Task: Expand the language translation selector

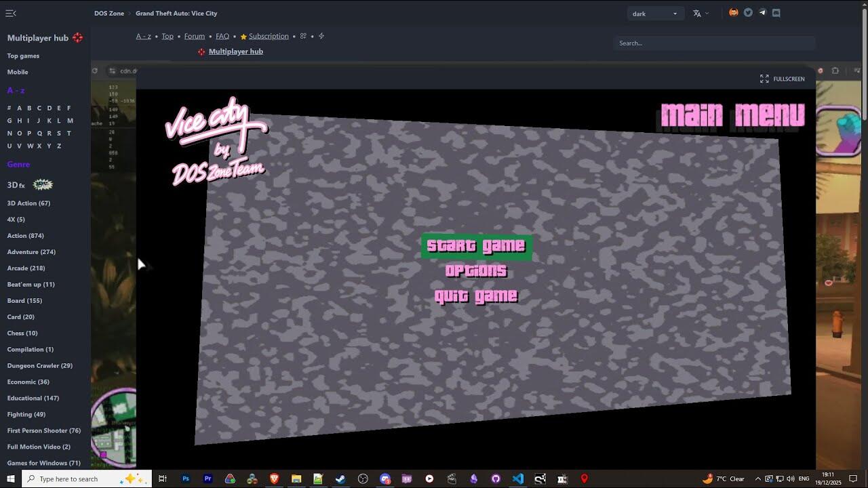Action: click(x=701, y=14)
